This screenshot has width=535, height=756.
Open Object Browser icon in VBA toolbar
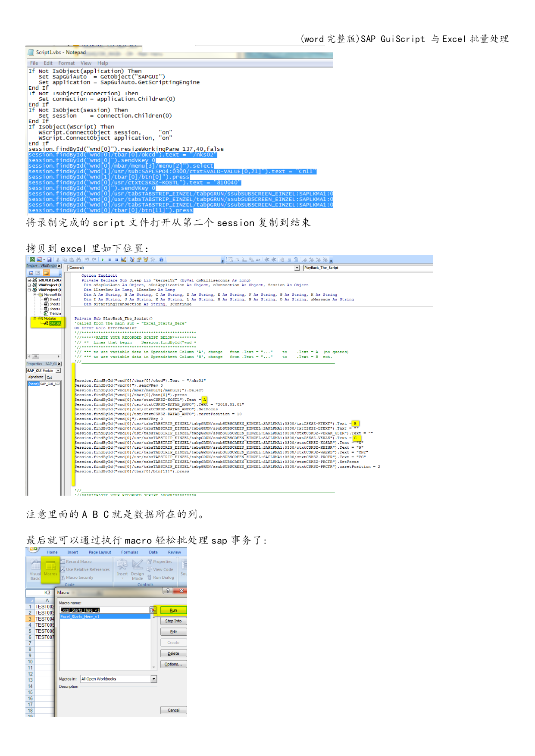click(x=146, y=259)
